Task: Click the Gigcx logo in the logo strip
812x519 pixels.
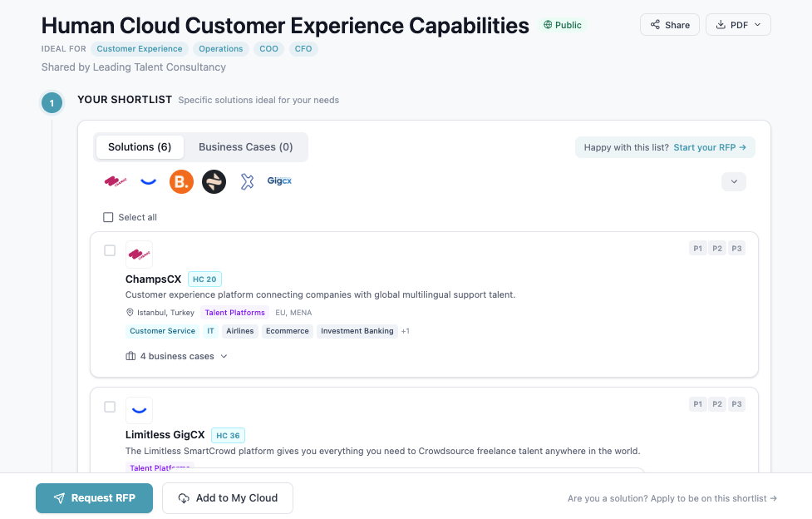Action: [x=279, y=181]
